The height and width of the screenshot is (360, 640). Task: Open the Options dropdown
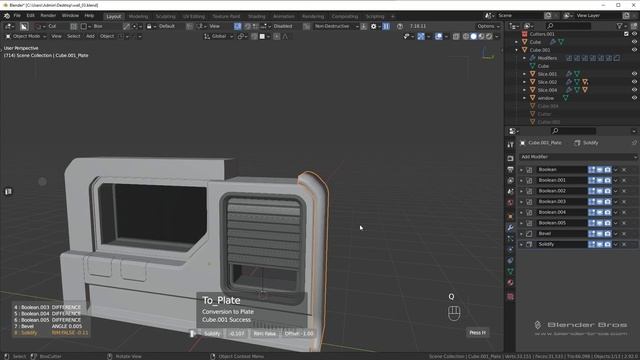click(x=489, y=26)
